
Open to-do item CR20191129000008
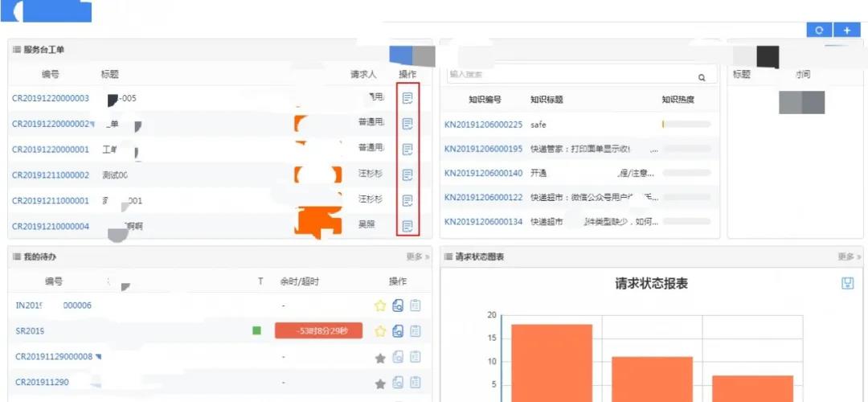click(55, 357)
